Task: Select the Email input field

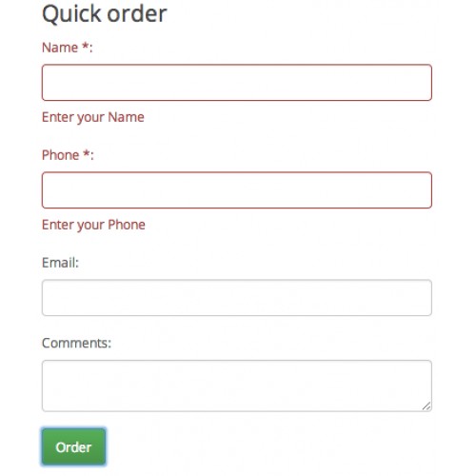Action: pos(237,298)
